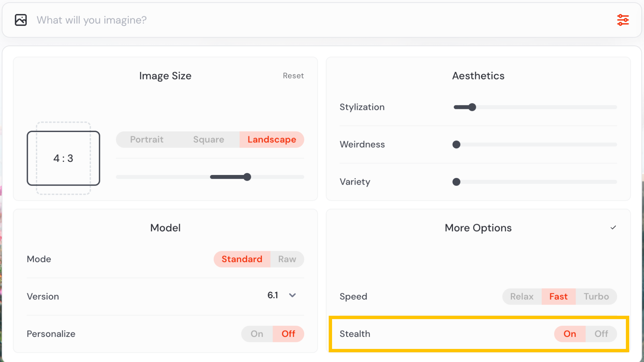Enable Personalize with the On option
644x362 pixels.
tap(257, 334)
